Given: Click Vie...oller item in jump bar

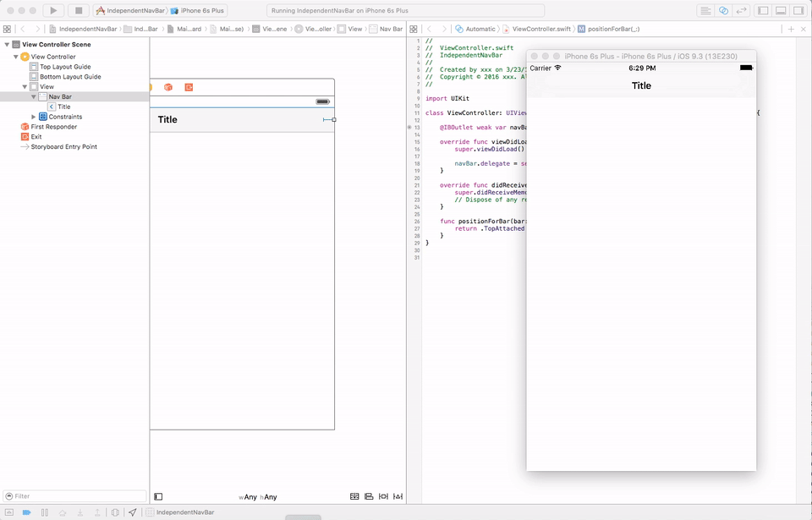Looking at the screenshot, I should click(313, 29).
